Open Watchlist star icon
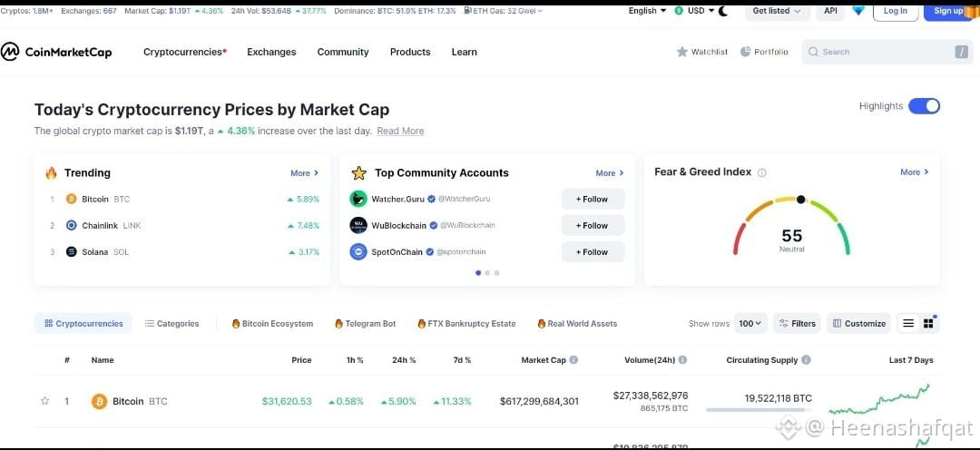980x450 pixels. tap(681, 52)
